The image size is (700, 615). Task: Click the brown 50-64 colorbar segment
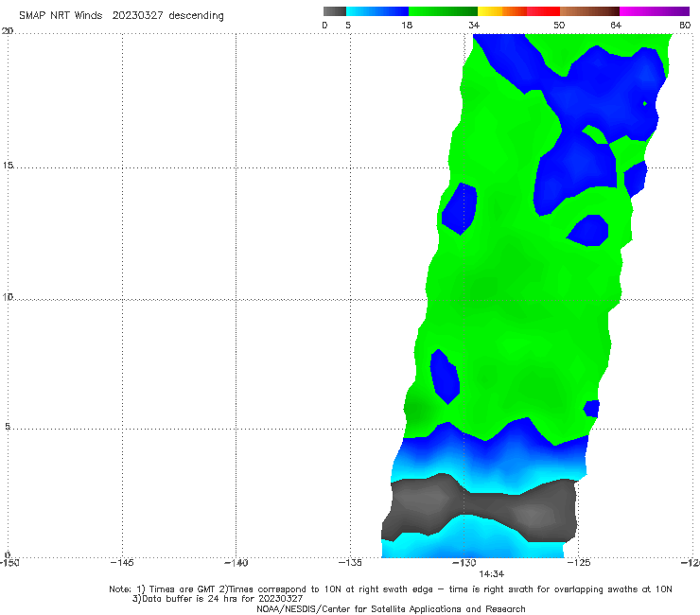click(589, 11)
